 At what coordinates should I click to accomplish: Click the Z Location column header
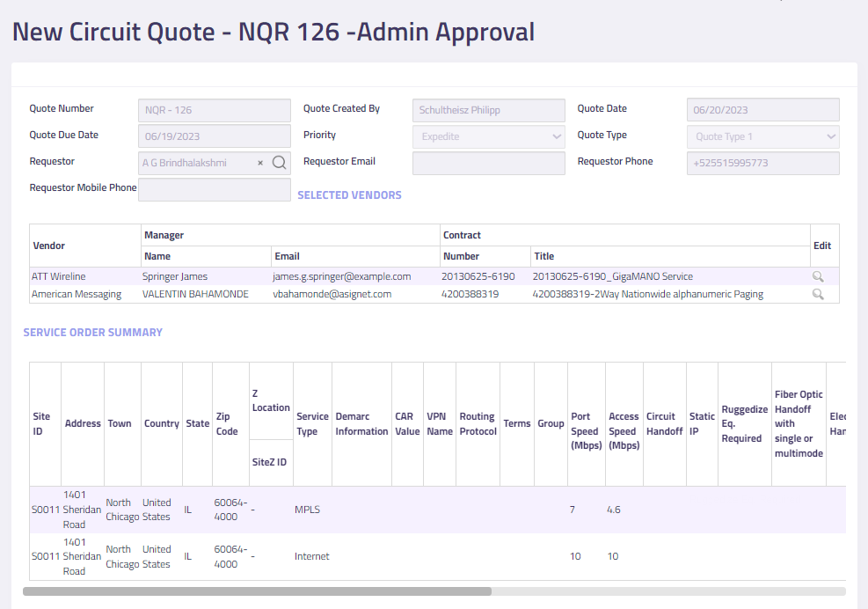point(271,400)
